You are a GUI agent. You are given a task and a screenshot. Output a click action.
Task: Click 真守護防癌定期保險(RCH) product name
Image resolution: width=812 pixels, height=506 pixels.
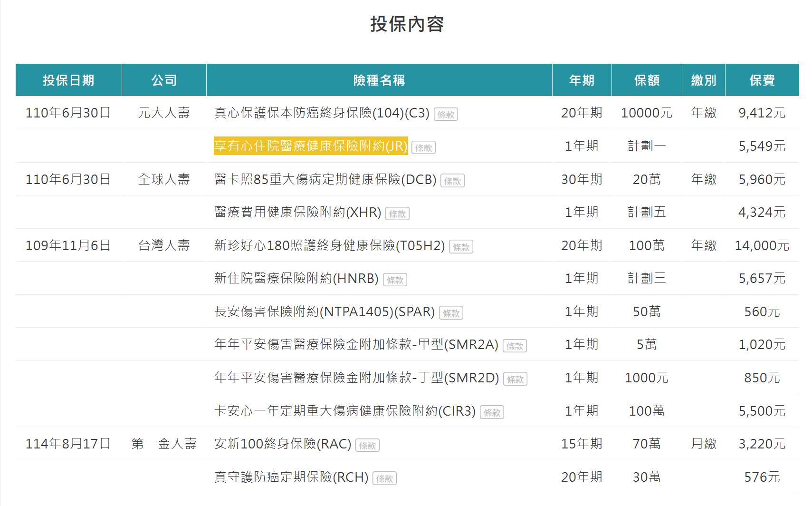tap(291, 477)
